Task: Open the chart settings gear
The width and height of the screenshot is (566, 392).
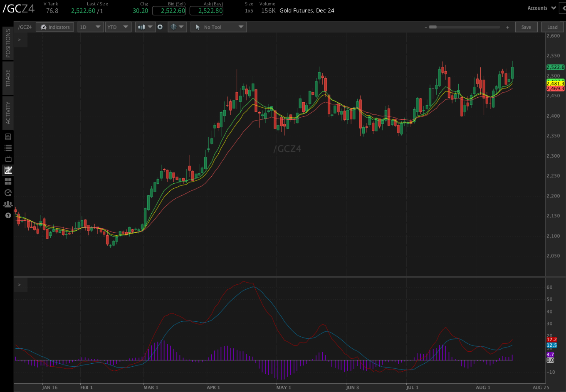Action: [160, 27]
